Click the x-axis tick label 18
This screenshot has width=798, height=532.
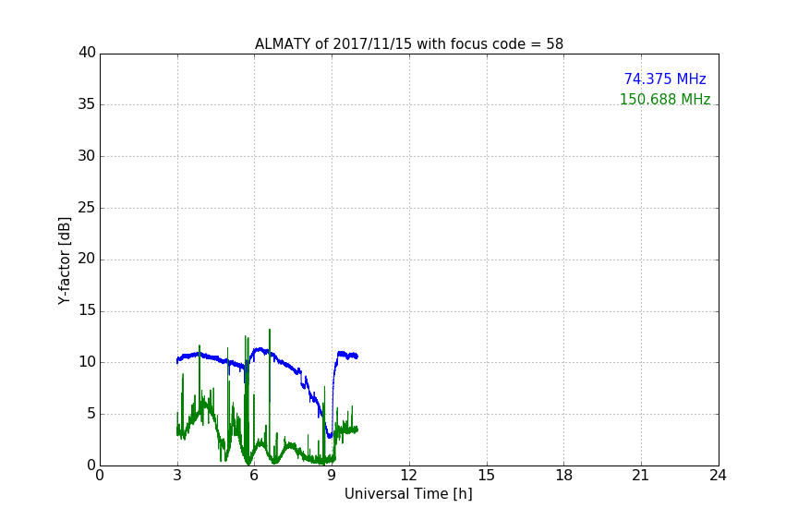pos(563,476)
